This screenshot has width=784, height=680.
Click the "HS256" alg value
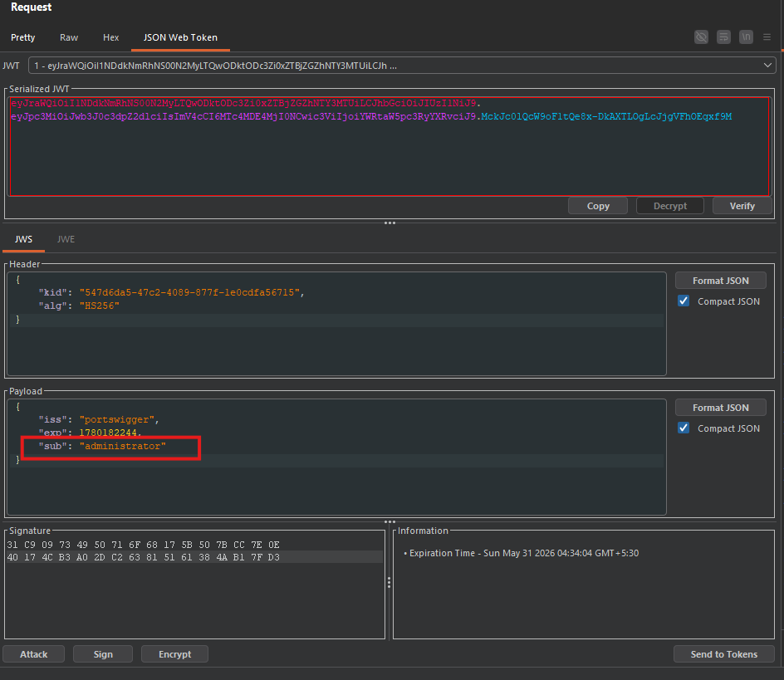coord(99,306)
